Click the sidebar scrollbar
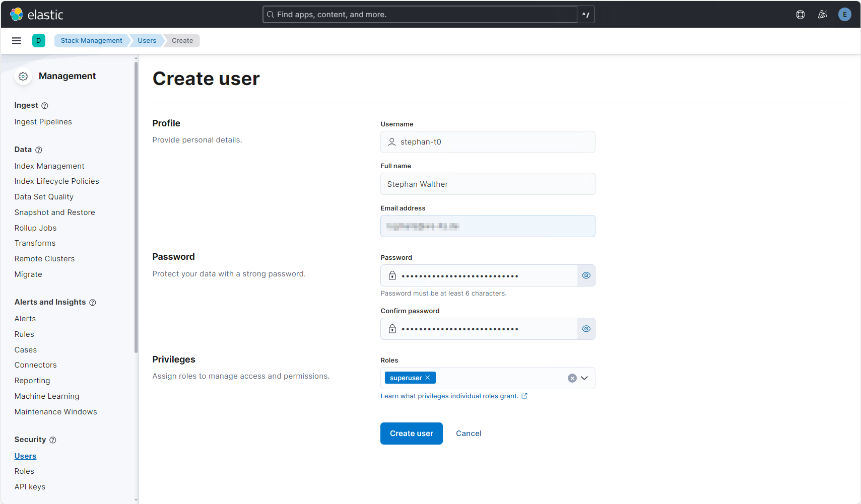This screenshot has height=504, width=861. click(x=136, y=206)
